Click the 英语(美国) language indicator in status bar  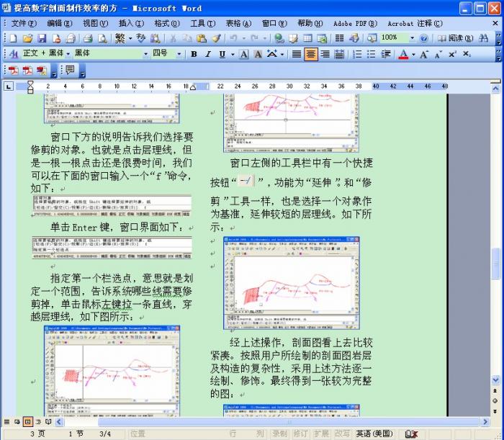coord(374,434)
